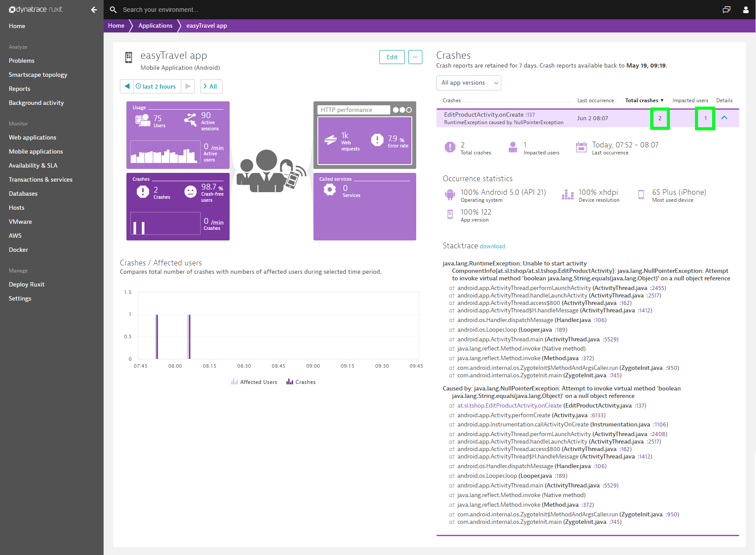
Task: Open Web applications in sidebar
Action: 32,137
